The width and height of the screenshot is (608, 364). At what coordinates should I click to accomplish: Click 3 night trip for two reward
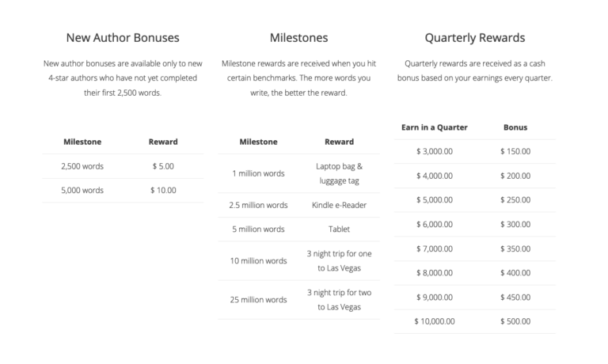[339, 299]
